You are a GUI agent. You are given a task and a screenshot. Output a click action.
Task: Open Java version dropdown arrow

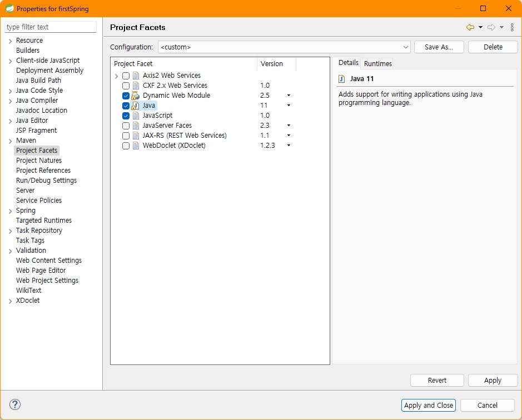tap(289, 106)
